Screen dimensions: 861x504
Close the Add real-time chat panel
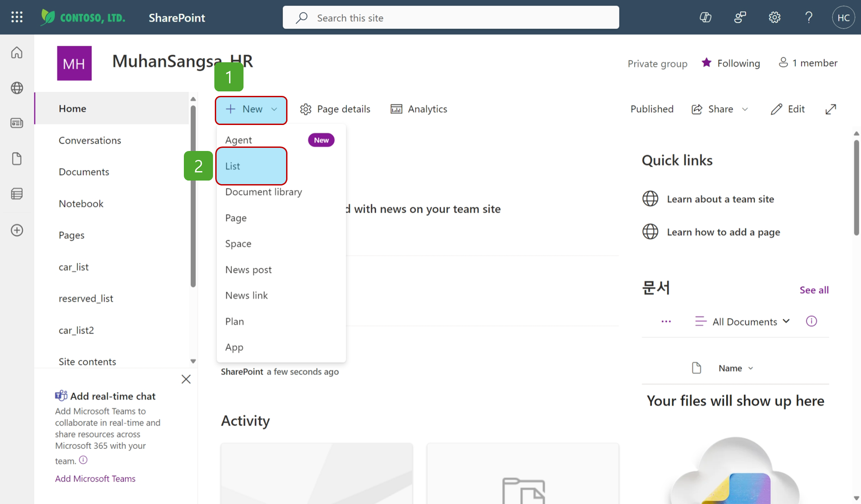[186, 379]
